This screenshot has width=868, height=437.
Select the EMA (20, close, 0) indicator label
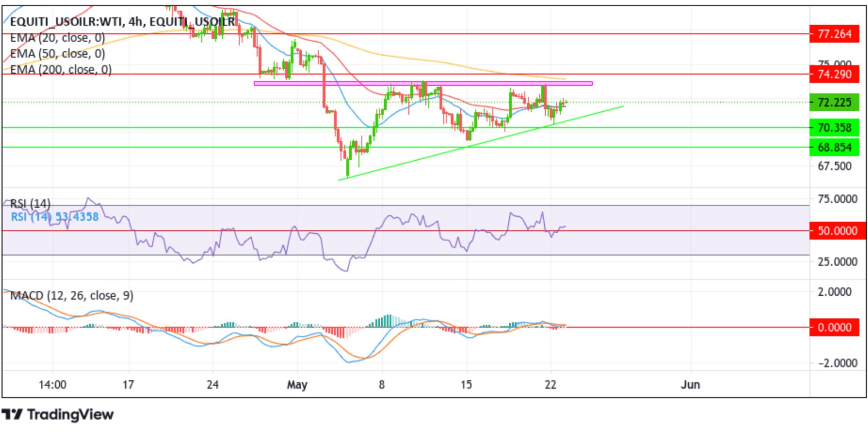(x=57, y=38)
